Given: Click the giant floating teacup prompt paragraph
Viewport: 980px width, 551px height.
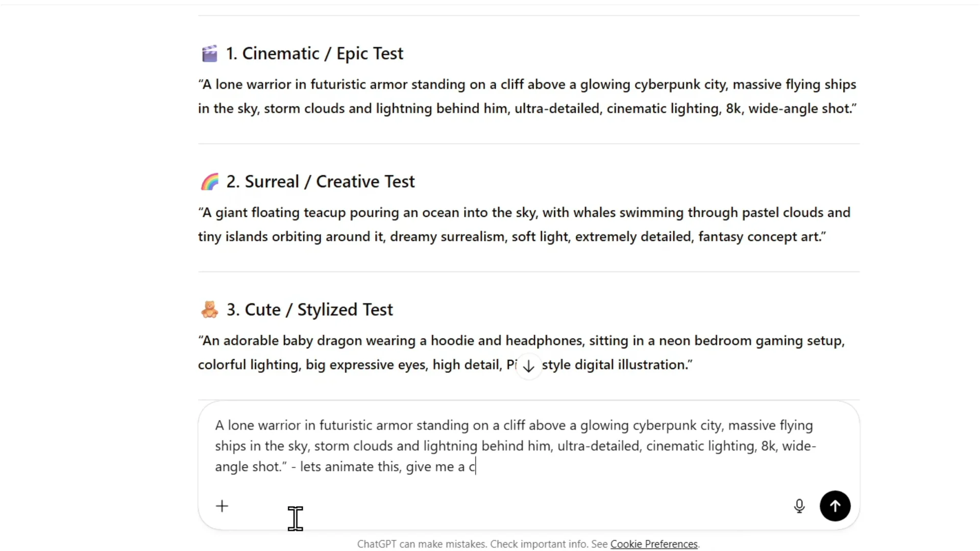Looking at the screenshot, I should 524,224.
